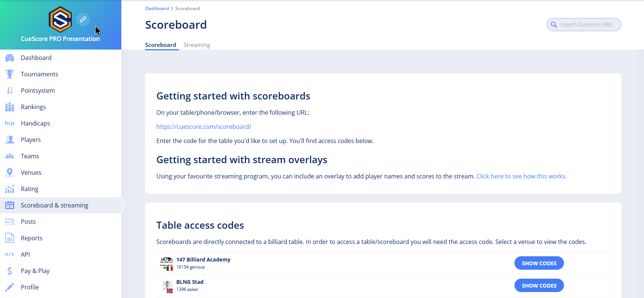Click the API code brackets icon
Viewport: 644px width, 298px height.
10,254
